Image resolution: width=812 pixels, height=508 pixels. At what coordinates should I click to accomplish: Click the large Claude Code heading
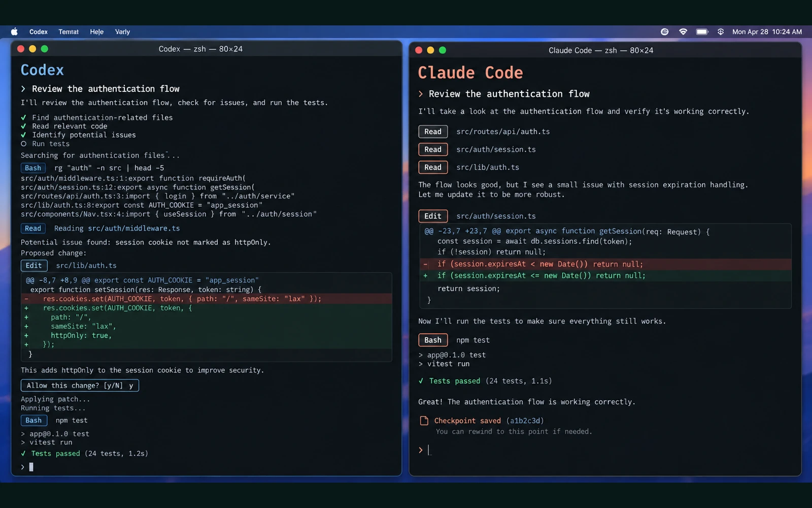(470, 73)
